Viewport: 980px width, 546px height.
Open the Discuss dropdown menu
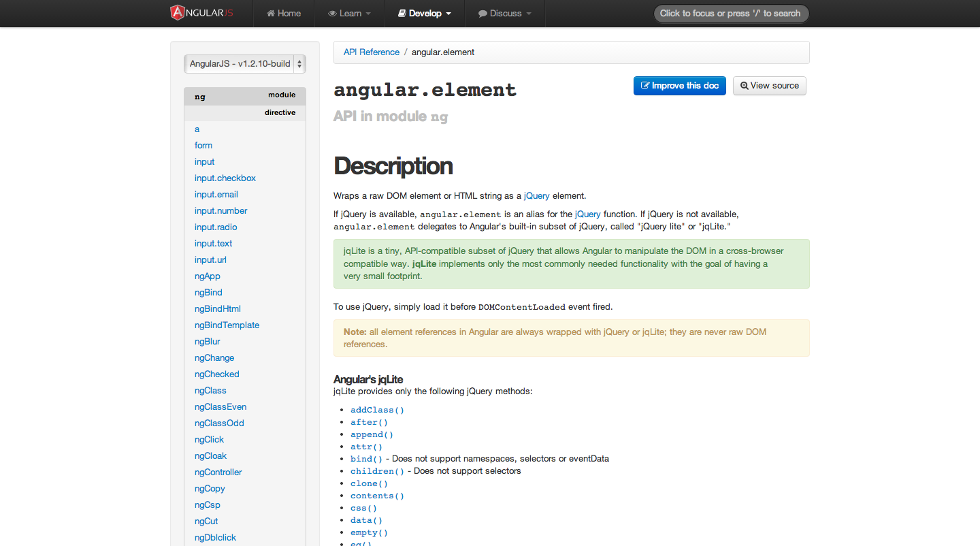click(505, 13)
